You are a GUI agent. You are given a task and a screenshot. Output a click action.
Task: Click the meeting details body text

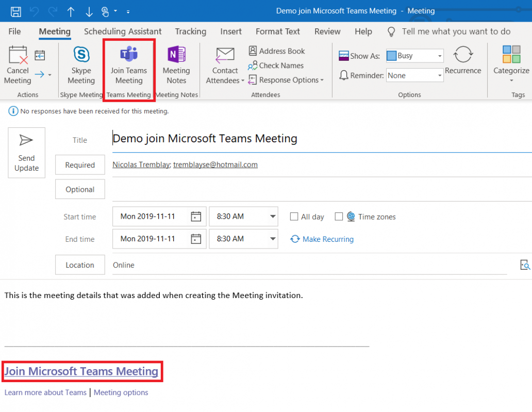tap(153, 295)
